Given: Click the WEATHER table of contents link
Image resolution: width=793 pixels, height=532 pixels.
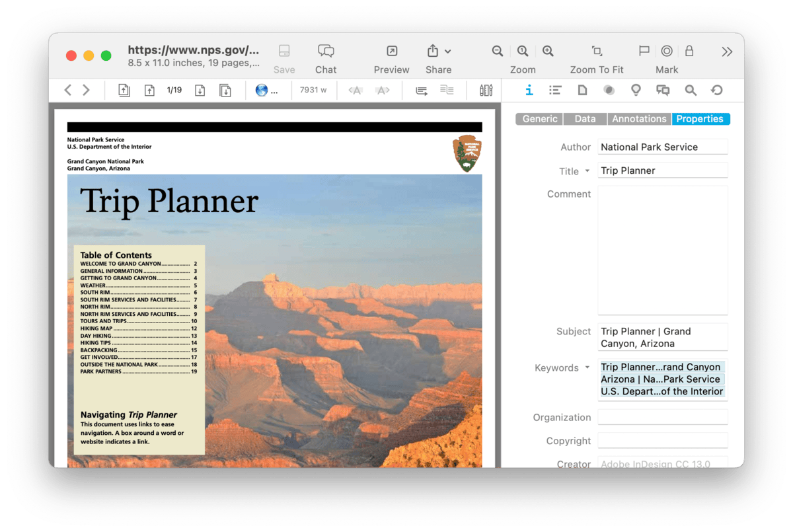Looking at the screenshot, I should pos(93,285).
